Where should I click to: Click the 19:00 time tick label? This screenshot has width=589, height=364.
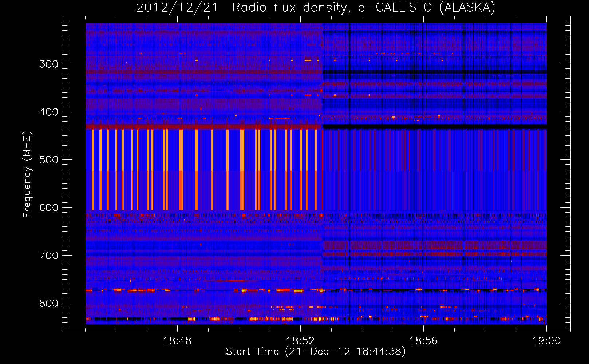point(546,341)
